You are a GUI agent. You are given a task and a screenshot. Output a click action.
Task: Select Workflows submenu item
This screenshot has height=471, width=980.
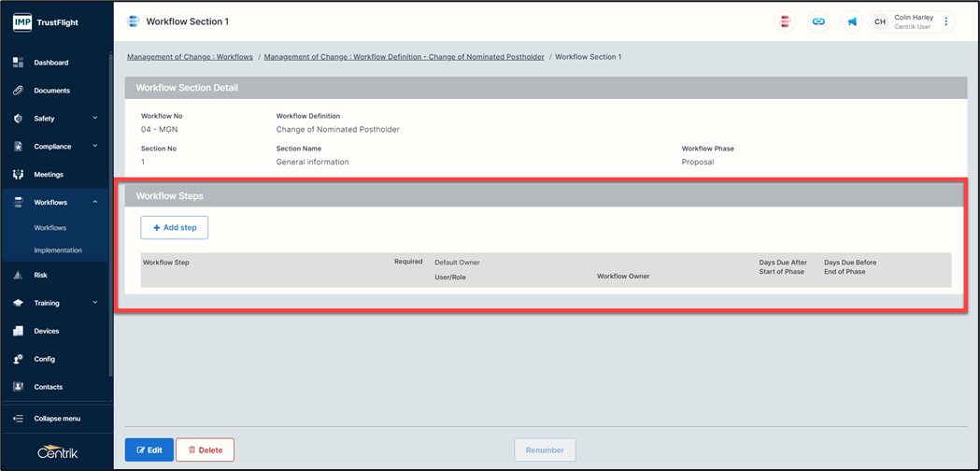pyautogui.click(x=50, y=228)
